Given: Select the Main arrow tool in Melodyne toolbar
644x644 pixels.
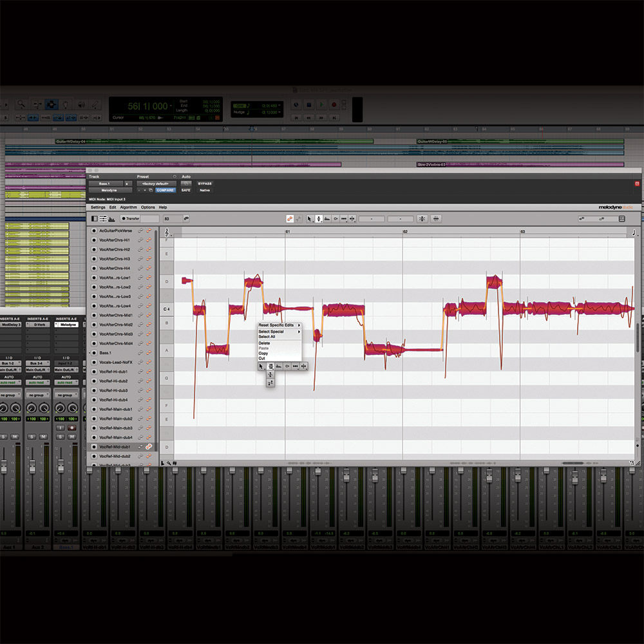Looking at the screenshot, I should (310, 219).
